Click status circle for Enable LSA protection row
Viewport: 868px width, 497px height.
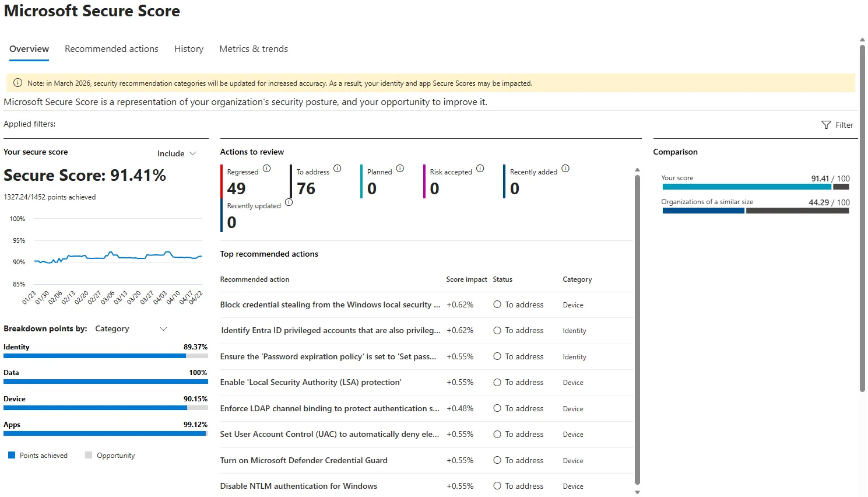(497, 382)
